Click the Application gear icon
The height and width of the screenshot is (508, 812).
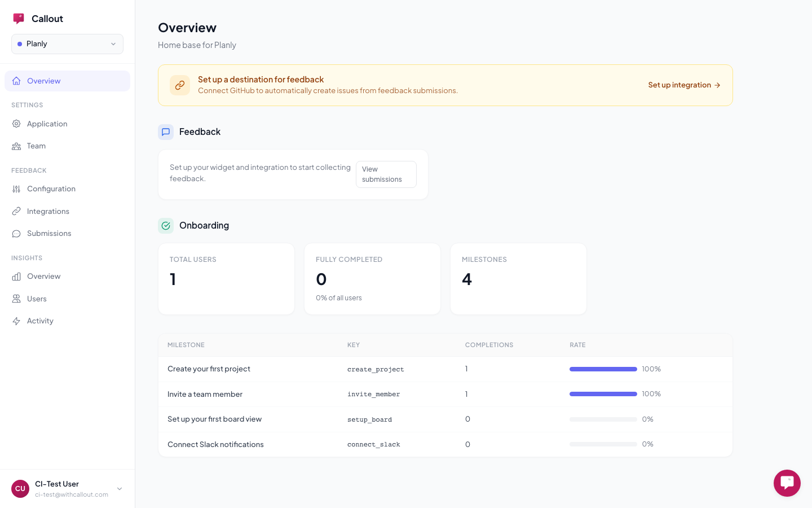[16, 124]
